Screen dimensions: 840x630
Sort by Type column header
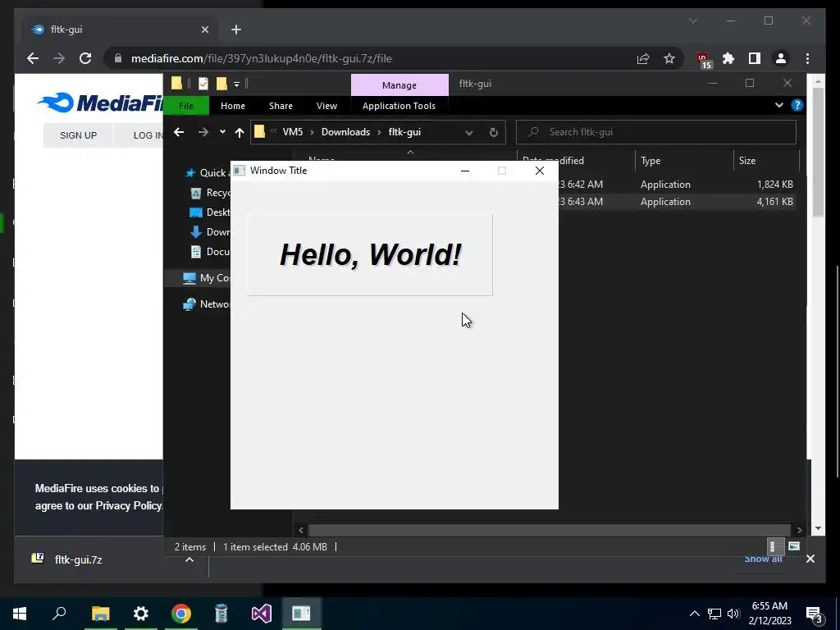coord(683,161)
